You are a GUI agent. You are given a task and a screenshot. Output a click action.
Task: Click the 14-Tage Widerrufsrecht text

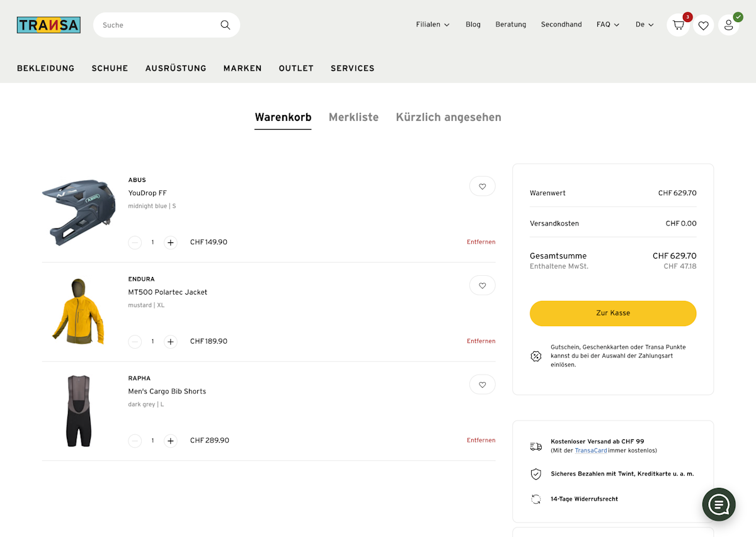[x=584, y=499]
